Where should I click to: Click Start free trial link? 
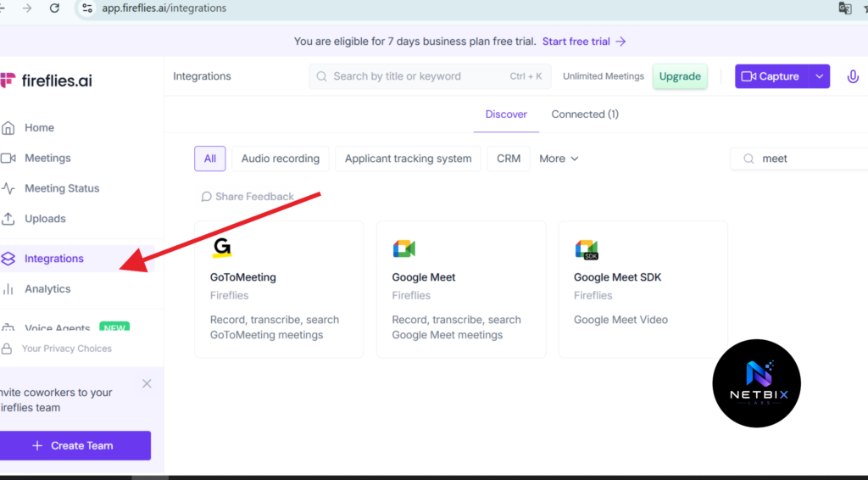[x=576, y=42]
